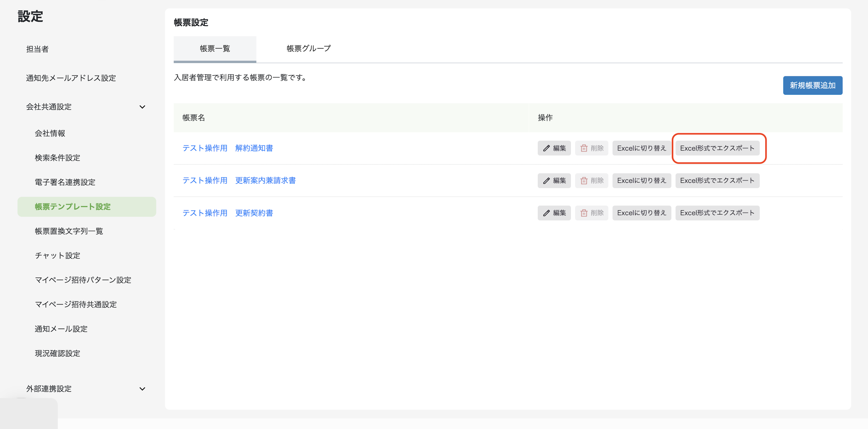Open 帳票置換文字列一覧

(x=69, y=231)
